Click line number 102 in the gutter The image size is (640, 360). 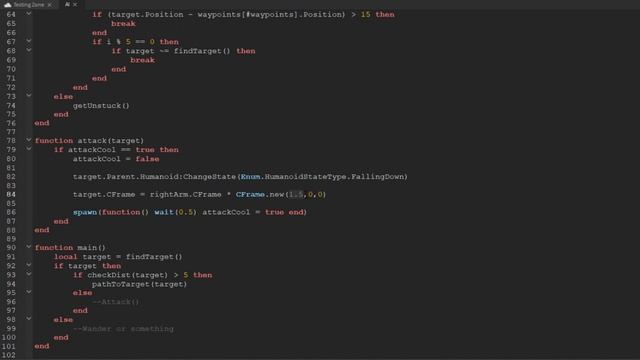(9, 355)
